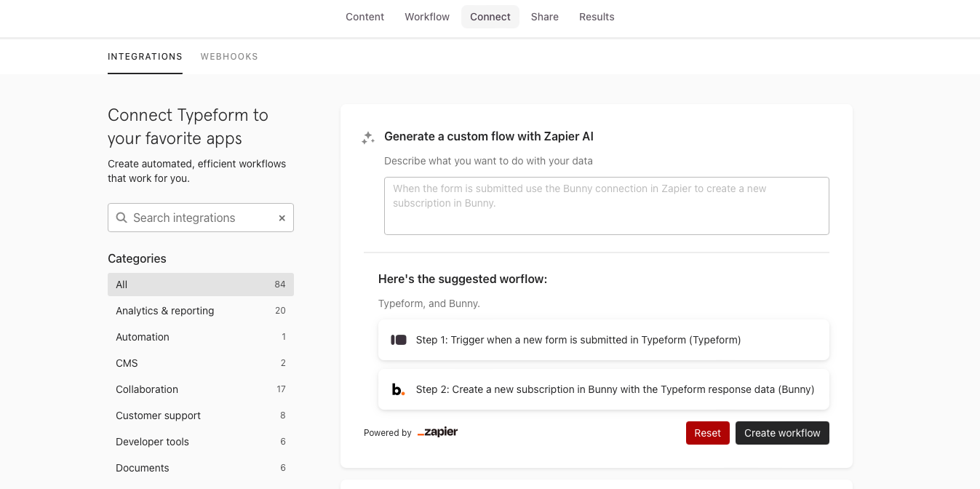
Task: Open the Webhooks tab
Action: pyautogui.click(x=229, y=56)
